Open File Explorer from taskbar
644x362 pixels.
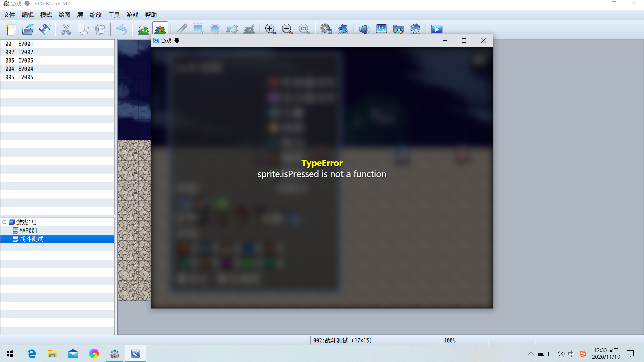(x=52, y=354)
